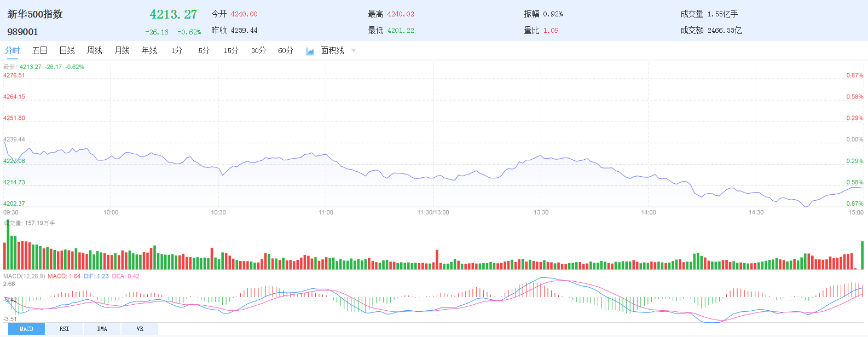868x337 pixels.
Task: Click the area chart icon beside 面积线
Action: 310,51
